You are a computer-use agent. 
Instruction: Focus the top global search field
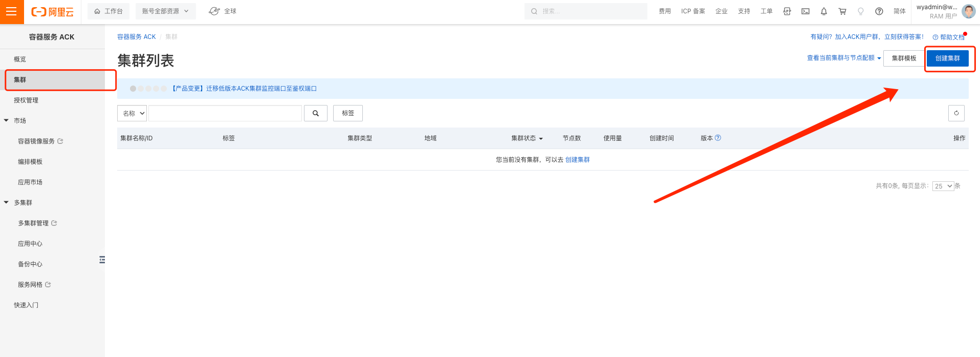point(585,11)
